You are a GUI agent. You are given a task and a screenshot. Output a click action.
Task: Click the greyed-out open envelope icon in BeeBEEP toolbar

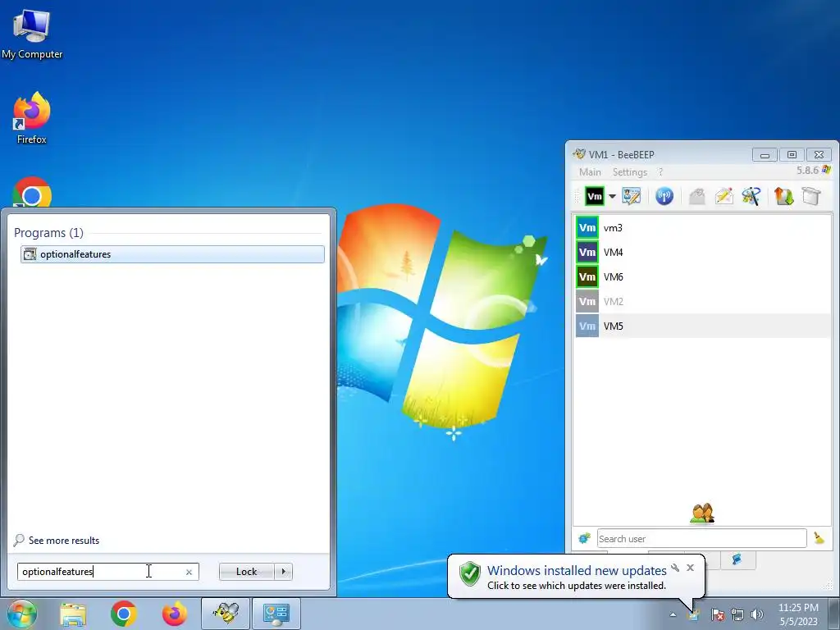tap(696, 196)
